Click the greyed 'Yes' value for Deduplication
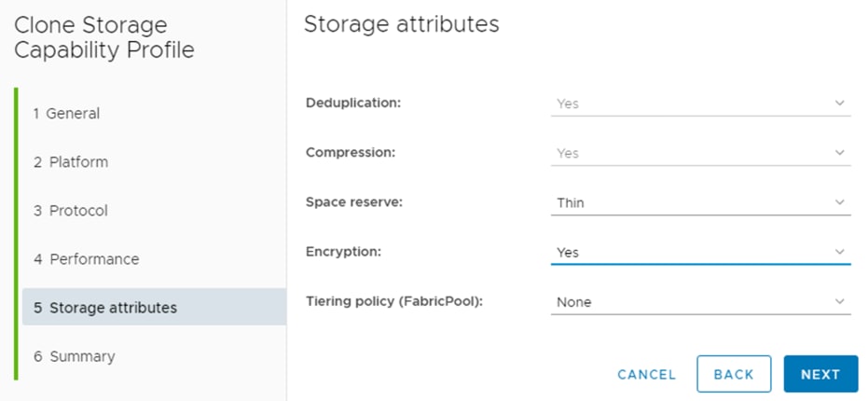The image size is (868, 401). pyautogui.click(x=568, y=104)
